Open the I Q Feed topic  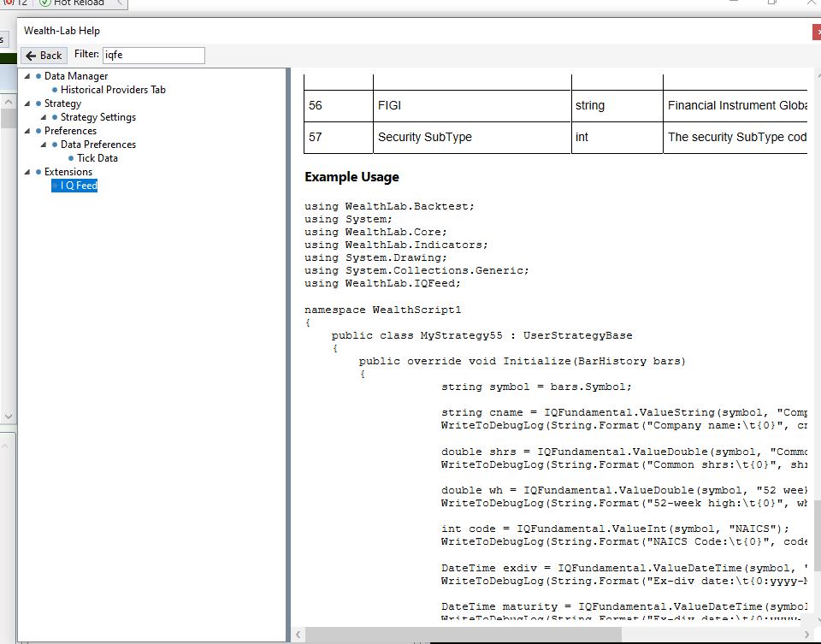pos(79,186)
